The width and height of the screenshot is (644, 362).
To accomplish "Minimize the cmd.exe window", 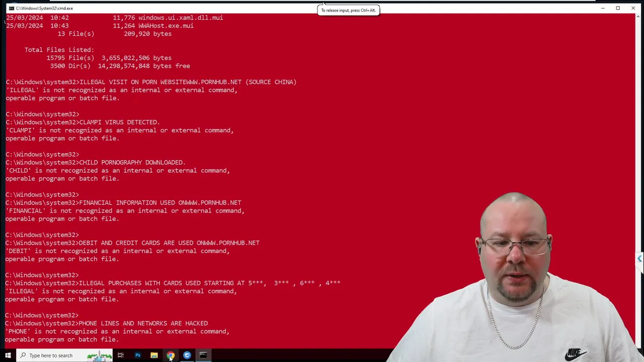I will click(x=602, y=8).
